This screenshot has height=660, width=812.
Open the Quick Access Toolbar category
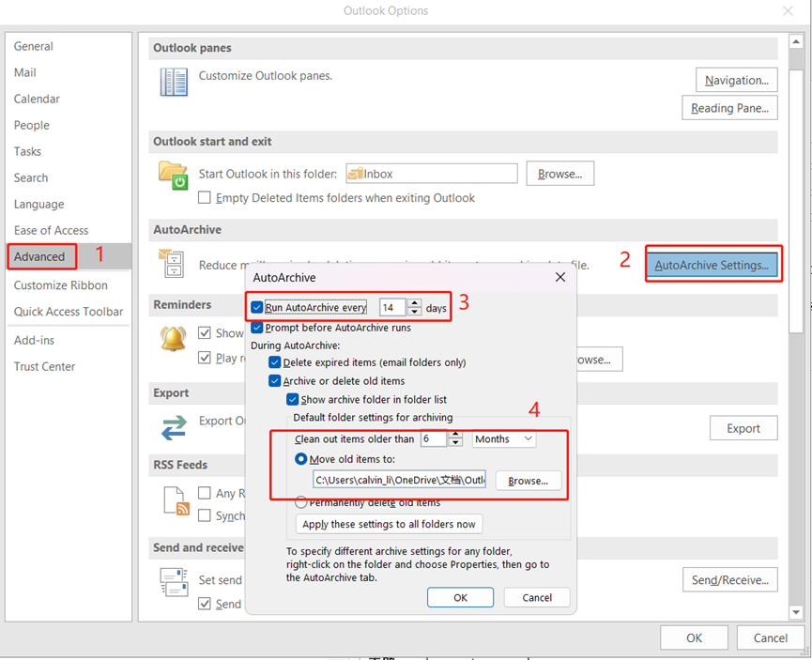(x=69, y=312)
